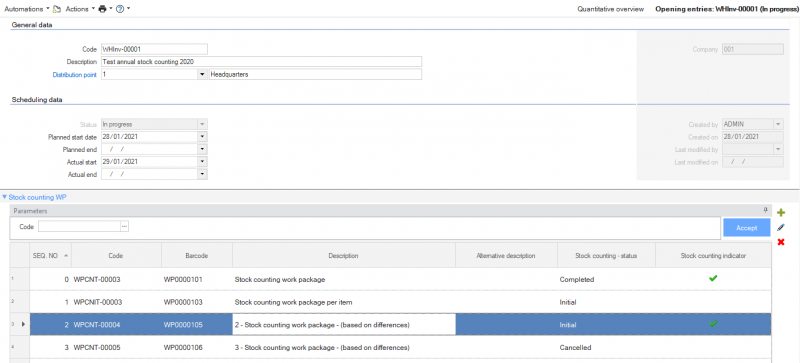The width and height of the screenshot is (800, 363).
Task: Click the Parameters Code input field
Action: 79,227
